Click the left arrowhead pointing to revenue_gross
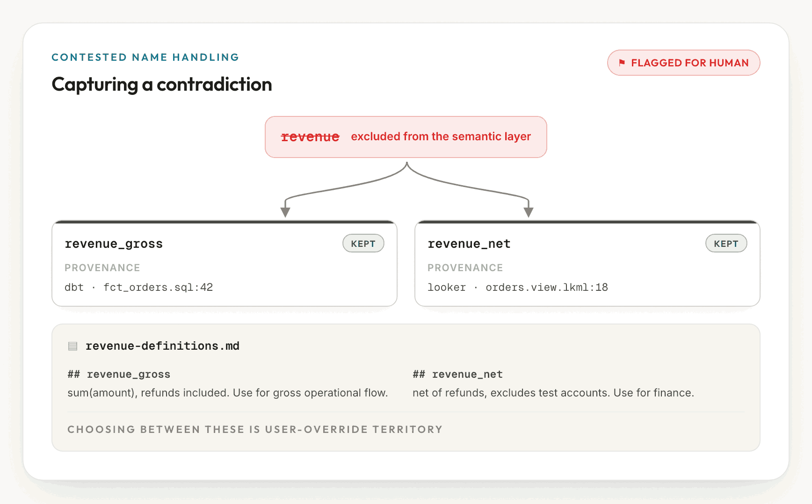 285,212
